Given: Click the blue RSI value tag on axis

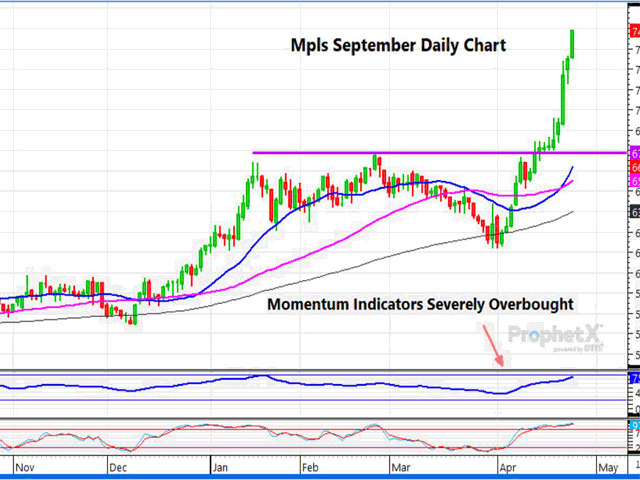Looking at the screenshot, I should (635, 379).
